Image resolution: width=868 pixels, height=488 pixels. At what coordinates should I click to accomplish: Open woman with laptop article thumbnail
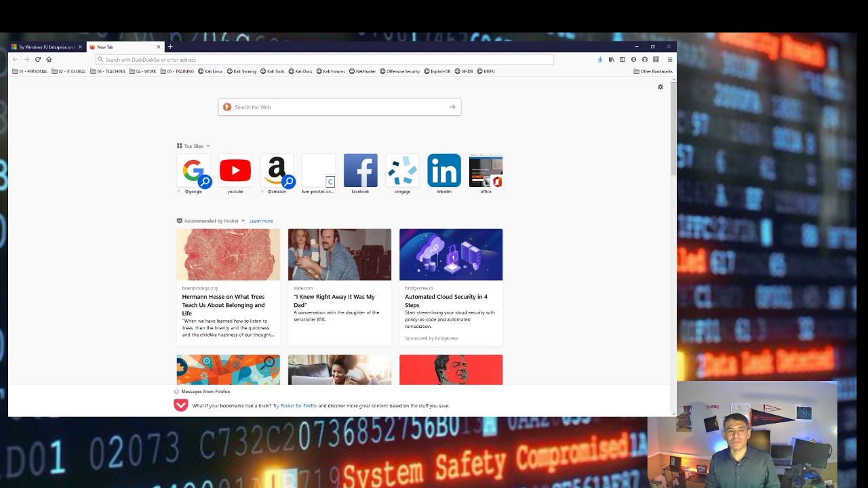coord(339,370)
